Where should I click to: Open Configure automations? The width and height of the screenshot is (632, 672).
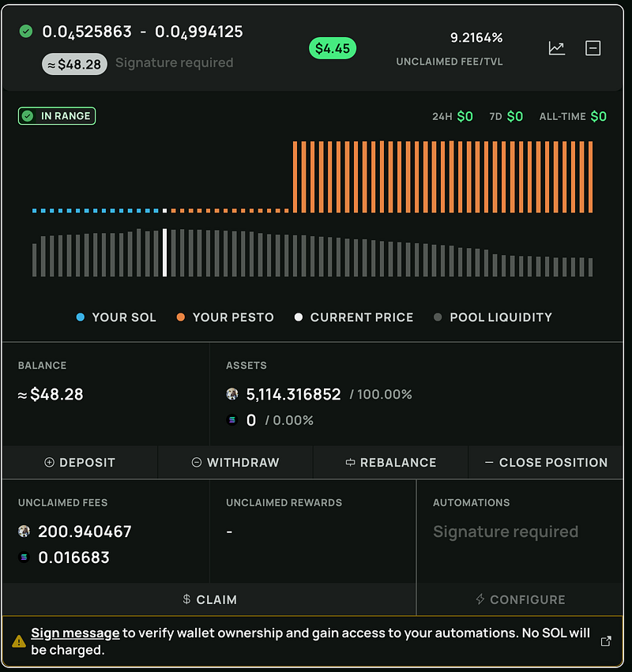(520, 599)
